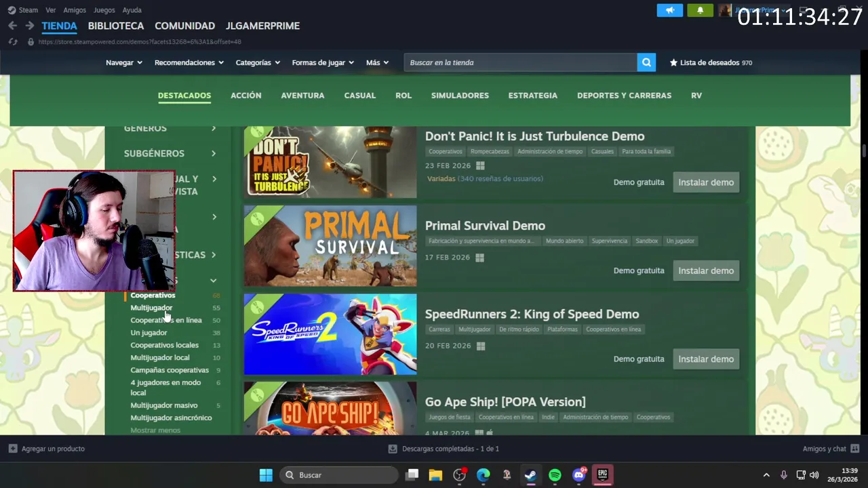Toggle 4 jugadores en modo local filter
The image size is (868, 488).
(x=165, y=388)
